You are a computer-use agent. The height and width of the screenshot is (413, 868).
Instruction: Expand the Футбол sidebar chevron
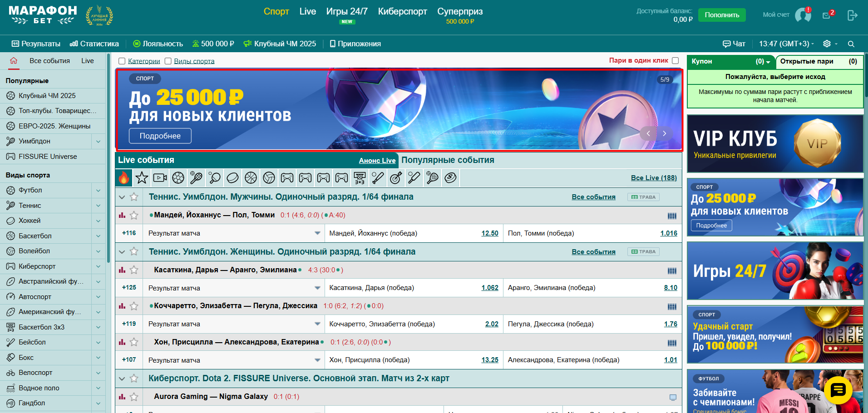(98, 191)
